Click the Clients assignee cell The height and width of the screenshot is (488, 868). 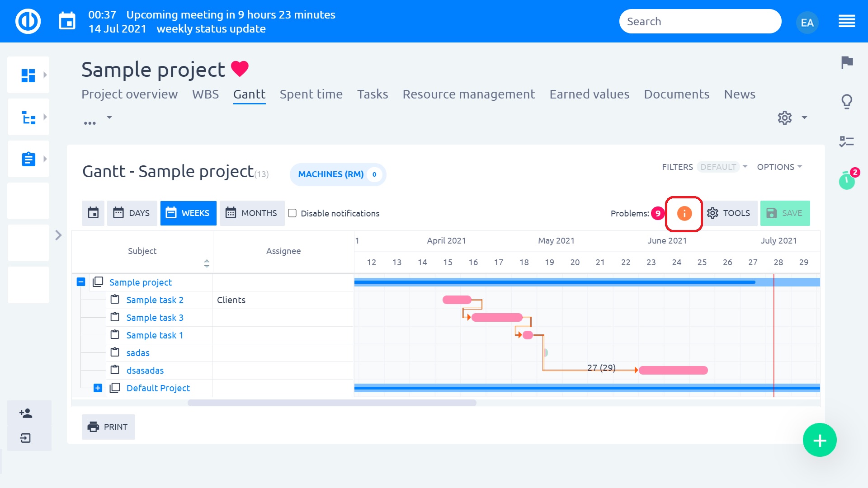pyautogui.click(x=283, y=300)
